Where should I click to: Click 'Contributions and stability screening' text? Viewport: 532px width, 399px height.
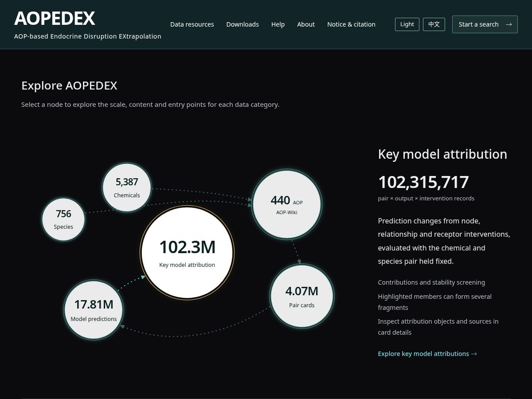431,282
